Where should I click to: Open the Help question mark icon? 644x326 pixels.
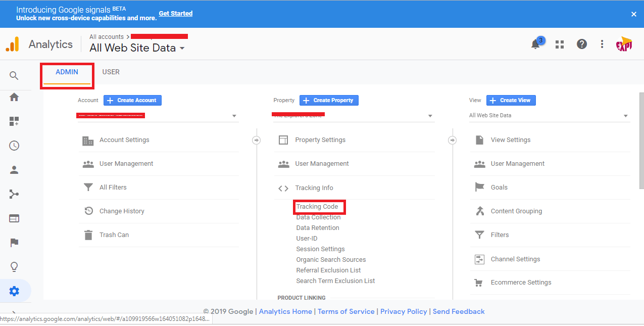(x=582, y=44)
